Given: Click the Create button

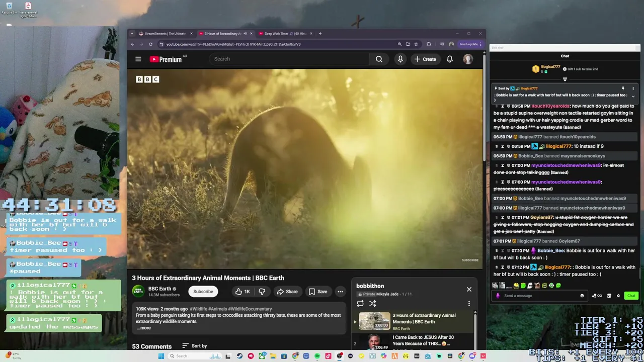Looking at the screenshot, I should 425,59.
